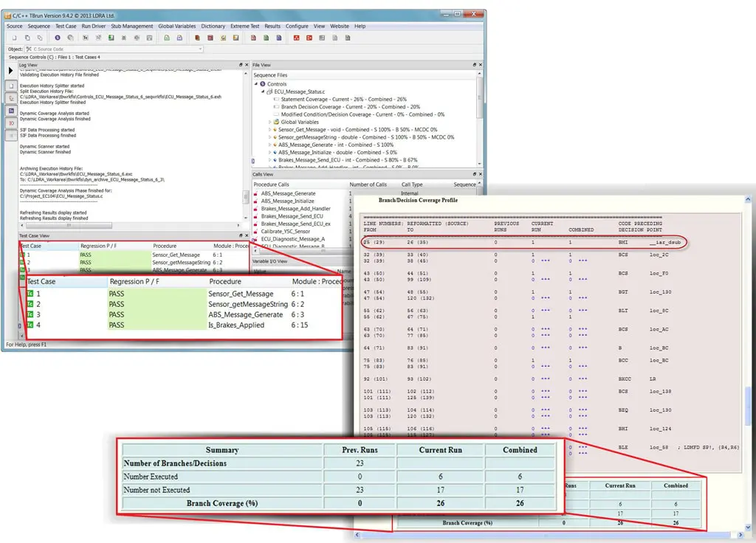Click the new document icon in top toolbar
This screenshot has width=756, height=543.
point(14,38)
